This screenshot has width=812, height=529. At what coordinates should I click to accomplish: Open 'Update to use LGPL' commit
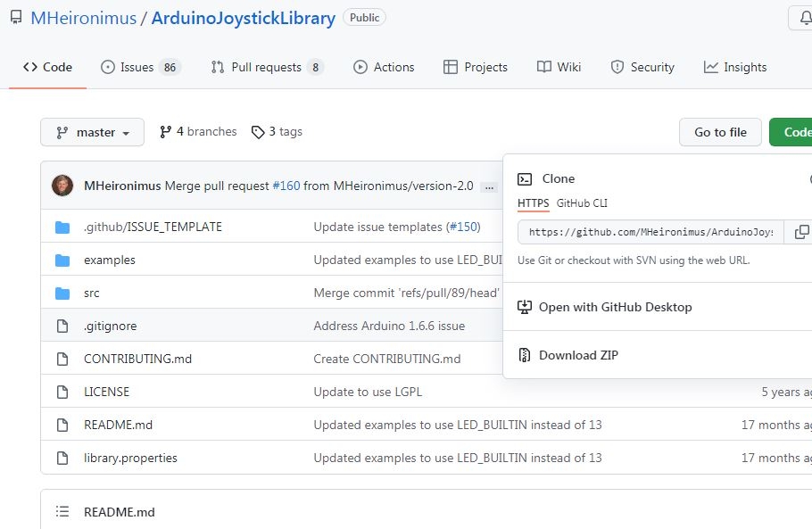pyautogui.click(x=368, y=392)
